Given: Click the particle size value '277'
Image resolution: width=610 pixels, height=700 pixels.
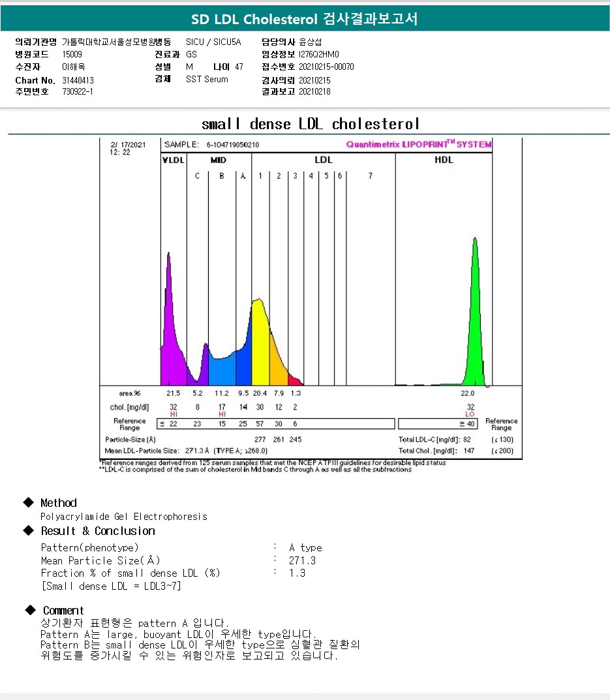Looking at the screenshot, I should point(260,439).
